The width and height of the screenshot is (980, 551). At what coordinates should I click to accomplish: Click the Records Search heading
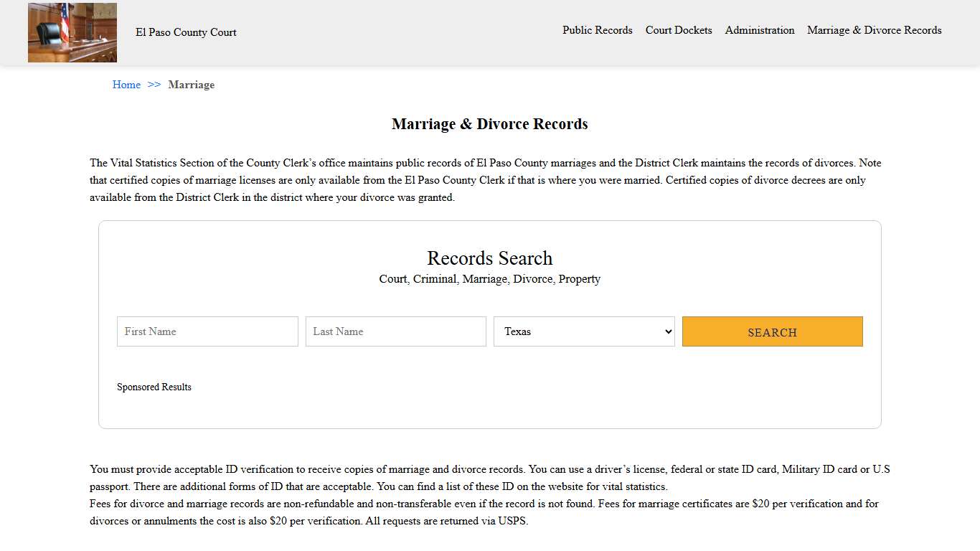489,258
